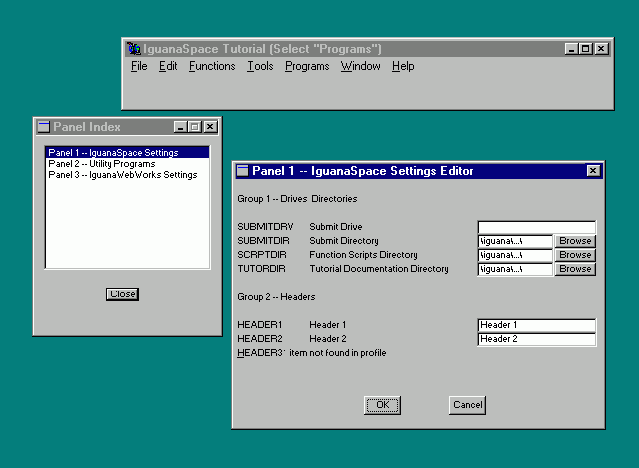The height and width of the screenshot is (468, 639).
Task: Close the Panel Index window with X
Action: click(210, 127)
